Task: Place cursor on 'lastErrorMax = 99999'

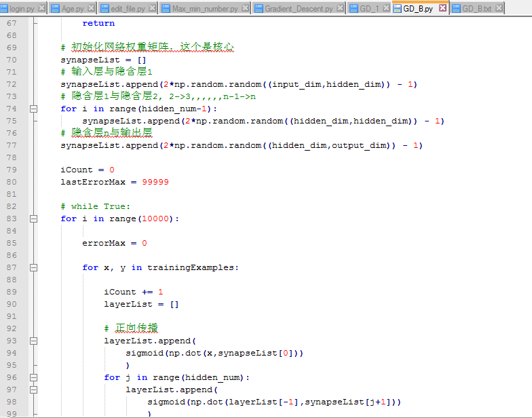Action: 115,182
